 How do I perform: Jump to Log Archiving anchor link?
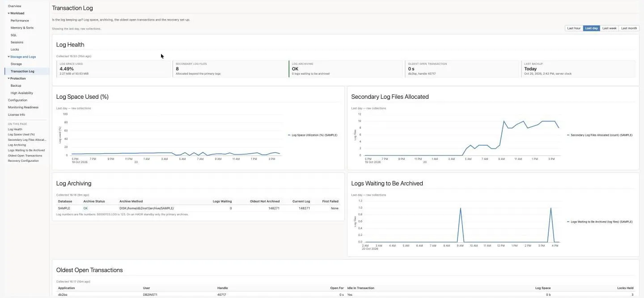pos(17,145)
